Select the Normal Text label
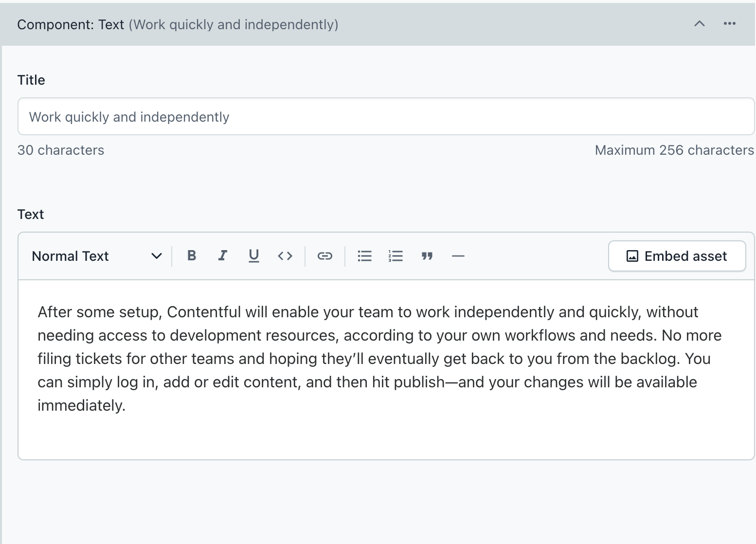The height and width of the screenshot is (544, 756). pyautogui.click(x=70, y=255)
